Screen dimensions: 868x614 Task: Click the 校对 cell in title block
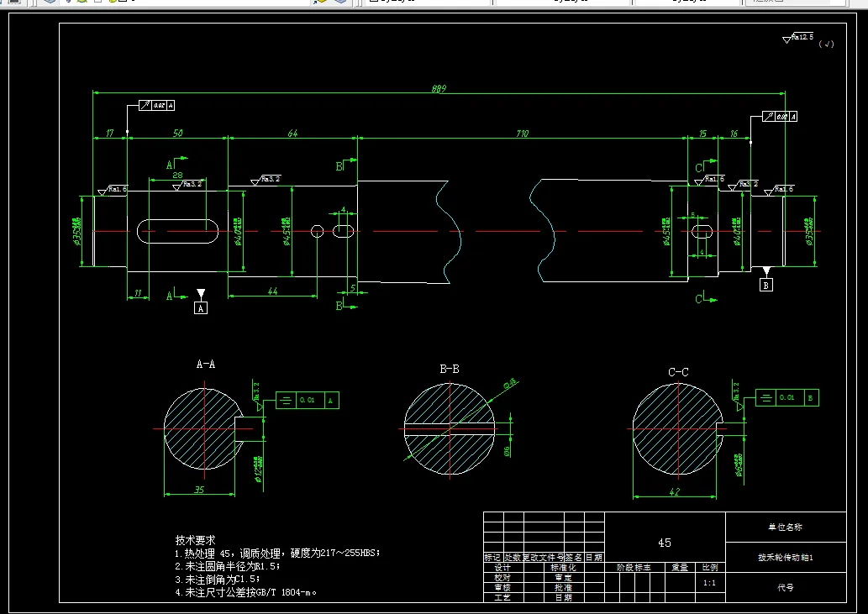click(502, 578)
